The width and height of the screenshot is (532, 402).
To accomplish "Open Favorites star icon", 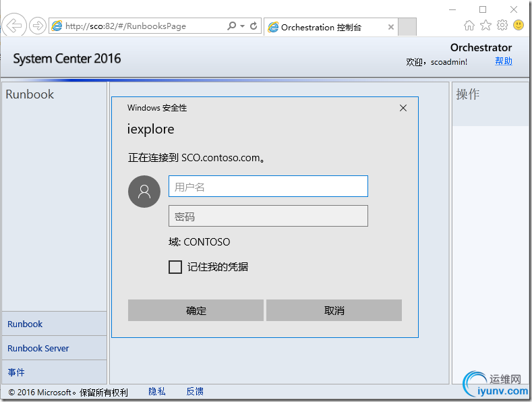I will tap(486, 25).
